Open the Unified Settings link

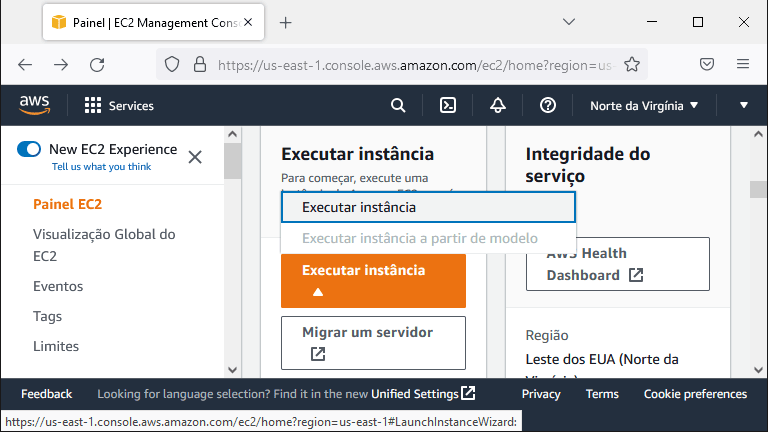(414, 394)
